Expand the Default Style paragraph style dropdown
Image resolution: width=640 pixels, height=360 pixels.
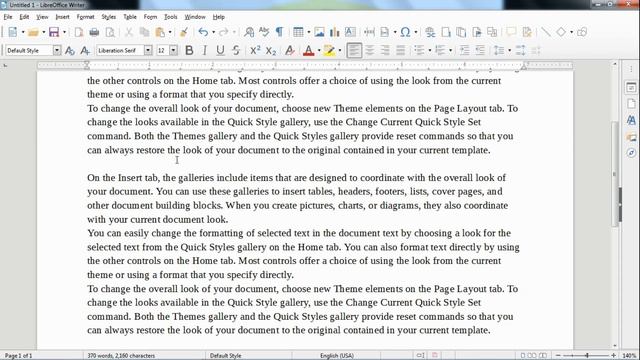57,51
